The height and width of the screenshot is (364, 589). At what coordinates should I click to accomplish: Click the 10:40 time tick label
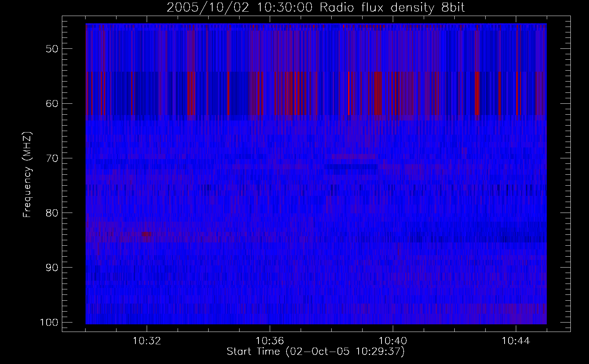coord(393,341)
